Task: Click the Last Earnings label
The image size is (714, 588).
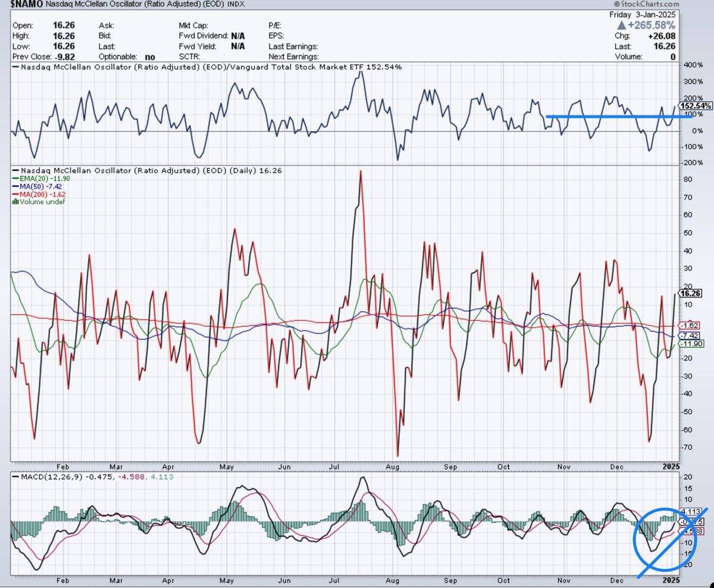Action: click(293, 46)
